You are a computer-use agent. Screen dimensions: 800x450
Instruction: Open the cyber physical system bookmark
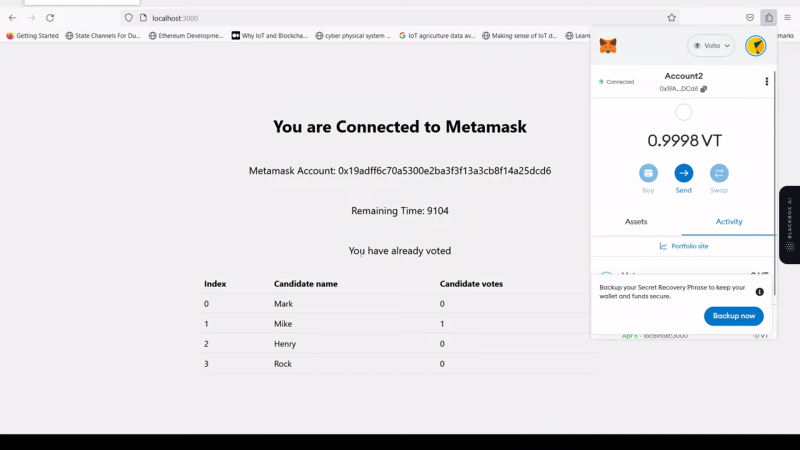(353, 36)
